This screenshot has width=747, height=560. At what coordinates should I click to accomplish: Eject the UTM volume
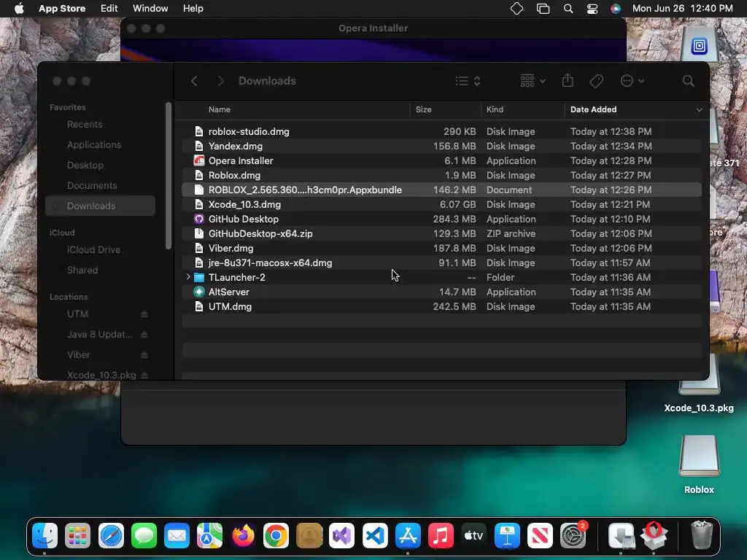[x=144, y=314]
